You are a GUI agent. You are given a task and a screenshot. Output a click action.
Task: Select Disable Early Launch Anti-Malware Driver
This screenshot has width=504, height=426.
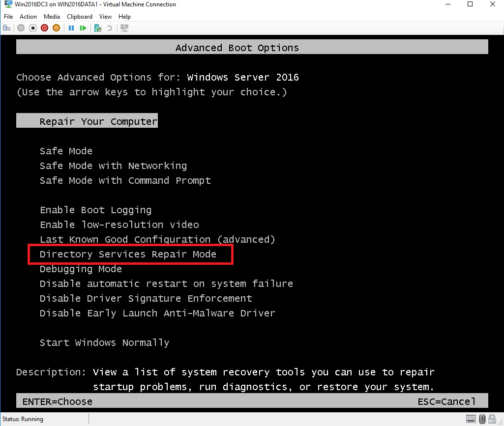tap(157, 313)
